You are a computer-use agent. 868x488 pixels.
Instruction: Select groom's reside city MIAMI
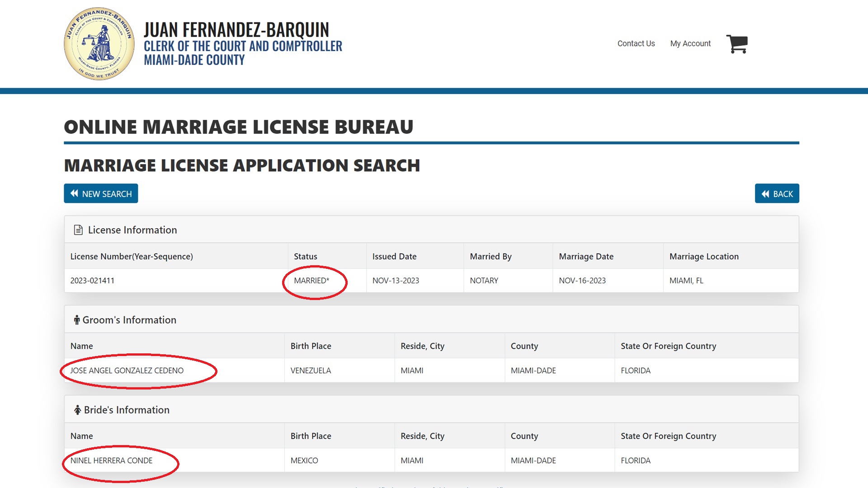tap(412, 371)
